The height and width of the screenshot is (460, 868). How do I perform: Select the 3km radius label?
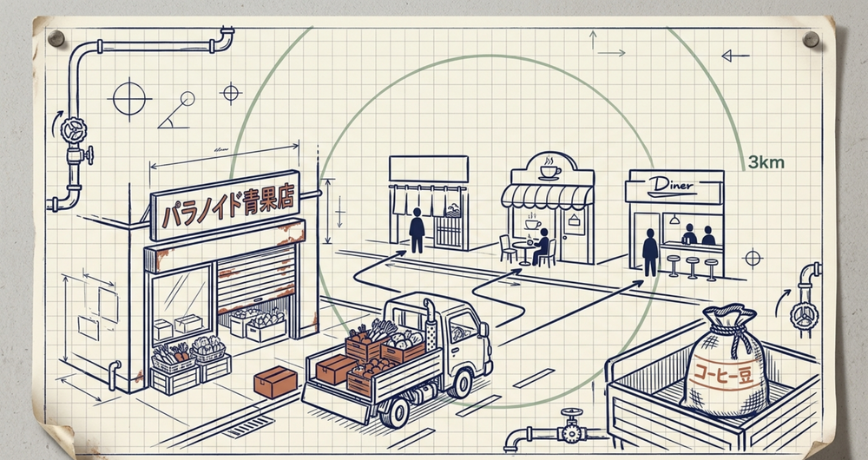pos(766,162)
